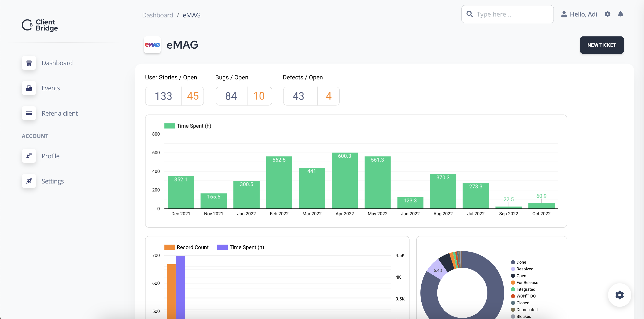Toggle the For Release legend entry
This screenshot has width=644, height=319.
point(527,283)
